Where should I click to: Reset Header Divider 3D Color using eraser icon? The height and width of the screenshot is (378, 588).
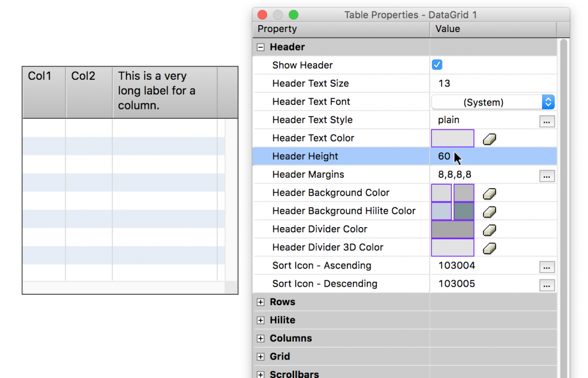(489, 248)
